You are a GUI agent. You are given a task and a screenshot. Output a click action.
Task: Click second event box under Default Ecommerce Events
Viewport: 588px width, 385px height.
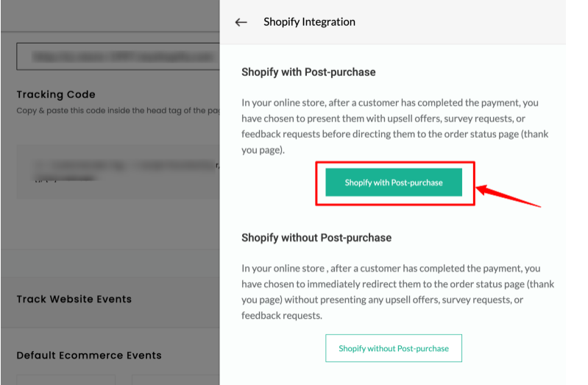[x=175, y=380]
